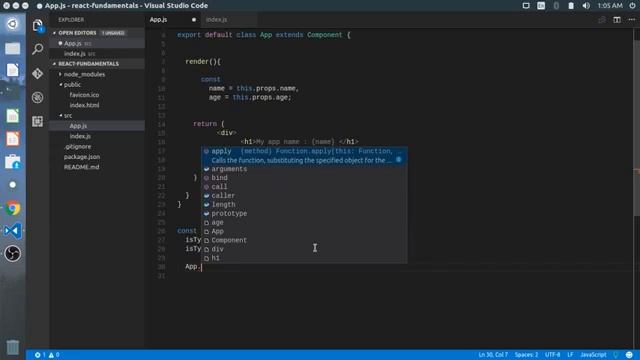This screenshot has height=360, width=640.
Task: Open the Ubuntu Software dock icon
Action: [13, 162]
